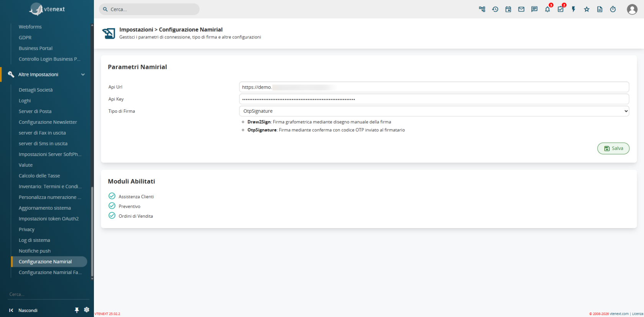
Task: Pin the sidebar with the pushpin icon
Action: point(77,310)
